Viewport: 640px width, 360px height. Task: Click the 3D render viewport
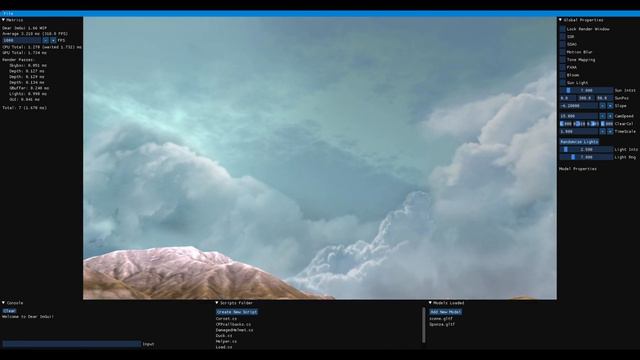pyautogui.click(x=320, y=158)
